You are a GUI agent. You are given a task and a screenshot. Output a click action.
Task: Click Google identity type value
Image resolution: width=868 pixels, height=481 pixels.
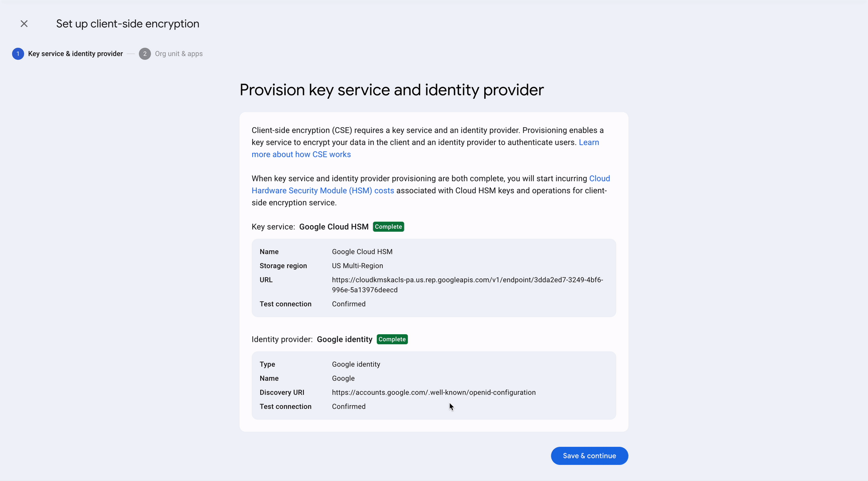tap(356, 364)
